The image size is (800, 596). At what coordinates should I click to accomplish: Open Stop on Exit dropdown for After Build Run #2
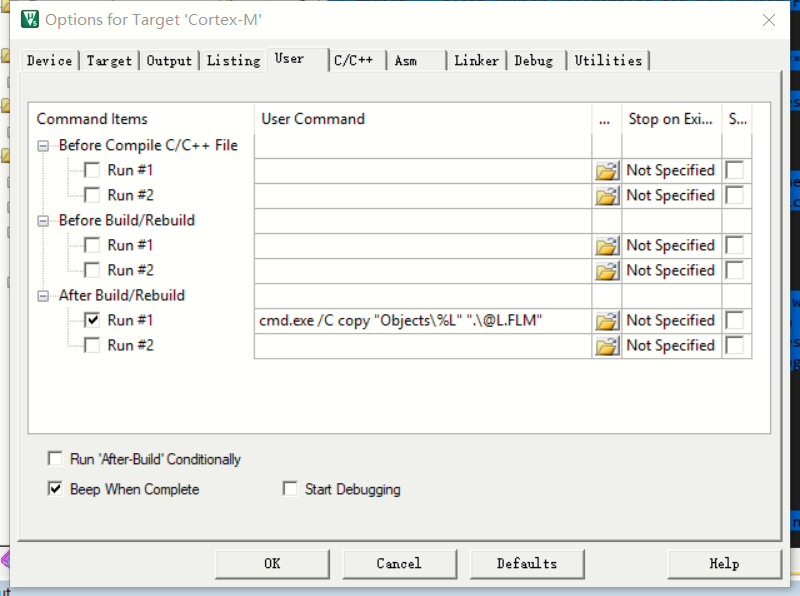pos(671,345)
